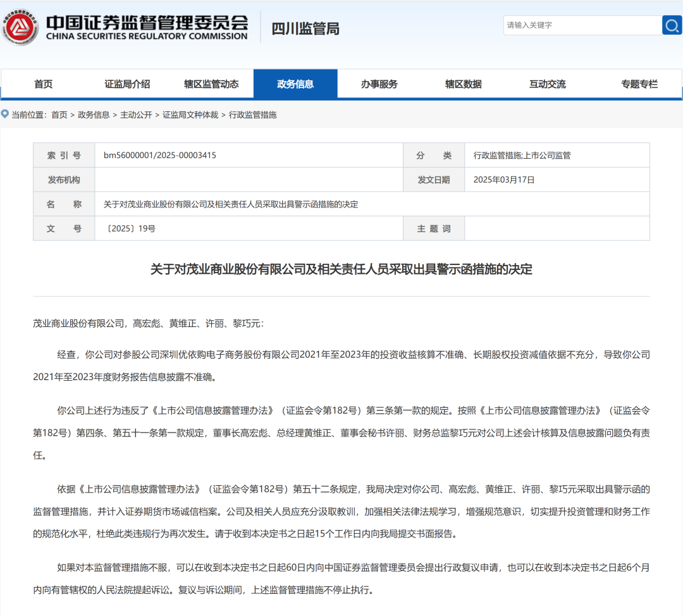Click 行政监管措施 breadcrumb link

point(253,115)
